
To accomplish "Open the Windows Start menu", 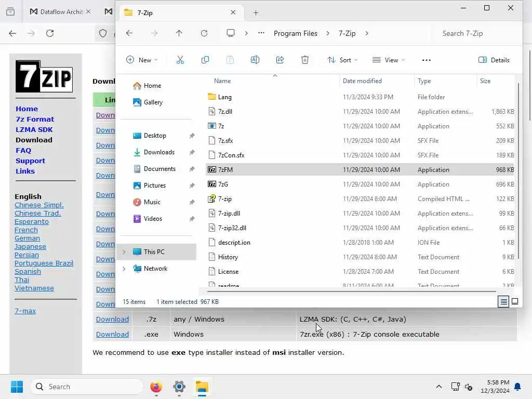I will pos(17,387).
